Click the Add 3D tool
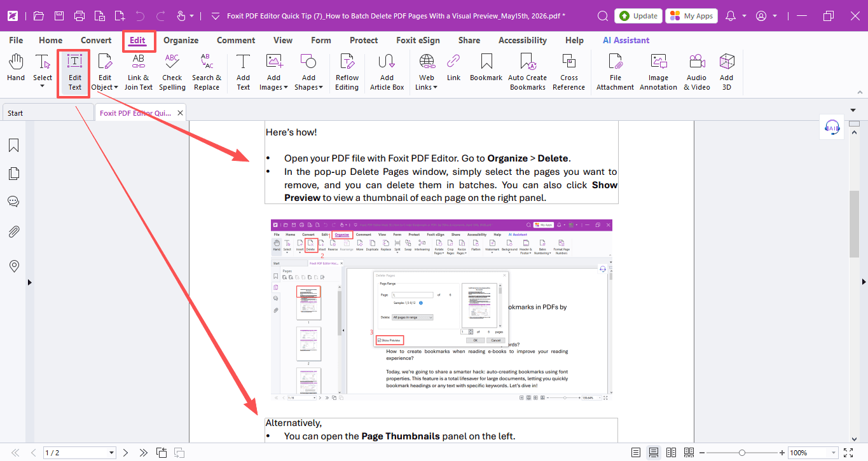This screenshot has height=461, width=868. coord(726,72)
